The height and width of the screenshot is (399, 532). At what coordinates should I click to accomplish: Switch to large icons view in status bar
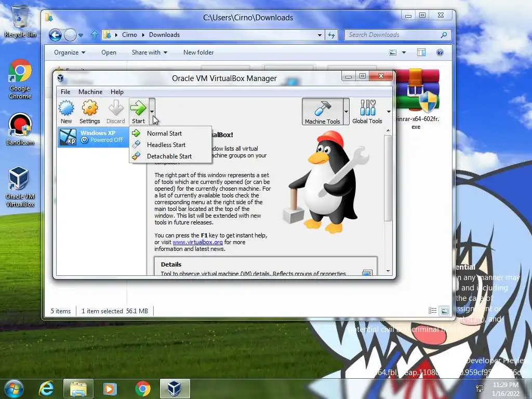(x=444, y=311)
